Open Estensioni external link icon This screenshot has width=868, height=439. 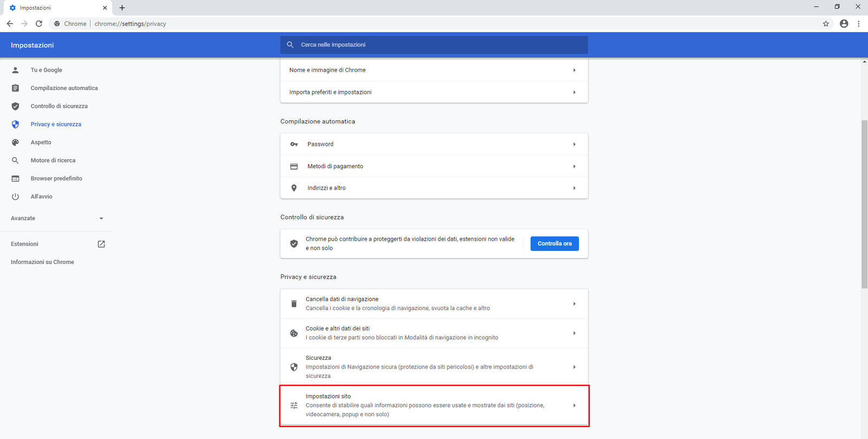101,244
